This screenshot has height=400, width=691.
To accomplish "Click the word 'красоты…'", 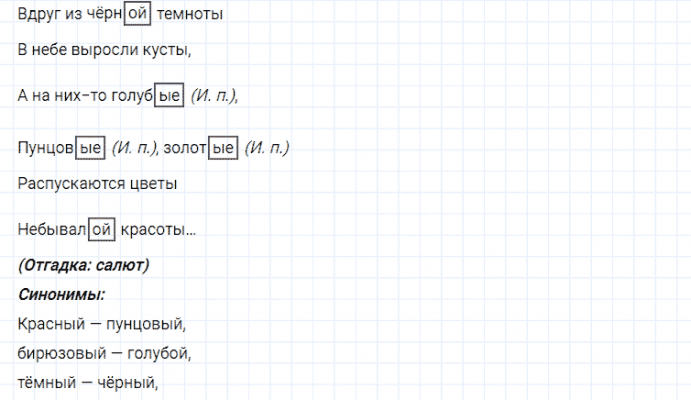I will pyautogui.click(x=158, y=230).
